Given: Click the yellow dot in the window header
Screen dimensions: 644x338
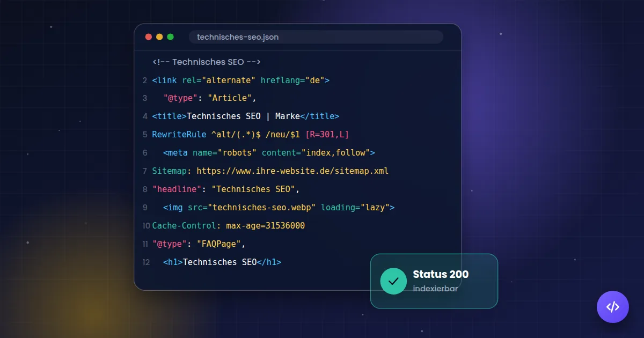Looking at the screenshot, I should (x=159, y=37).
